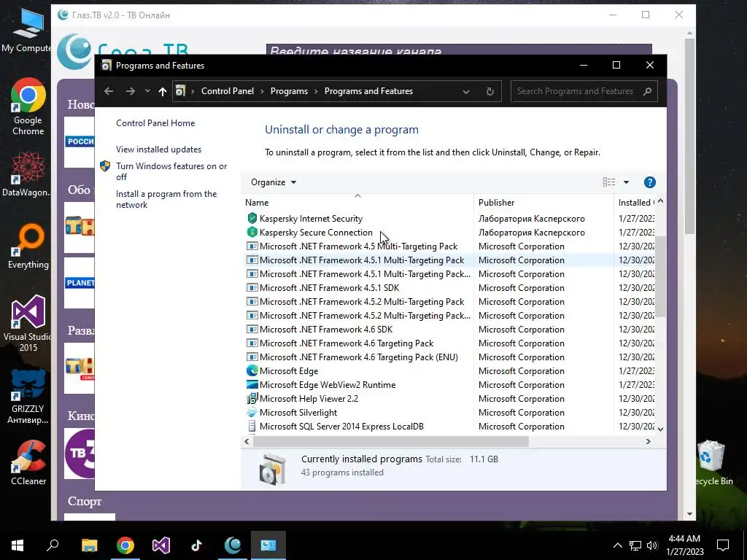Screen dimensions: 747x560
Task: Go up one level to Programs
Action: point(163,91)
